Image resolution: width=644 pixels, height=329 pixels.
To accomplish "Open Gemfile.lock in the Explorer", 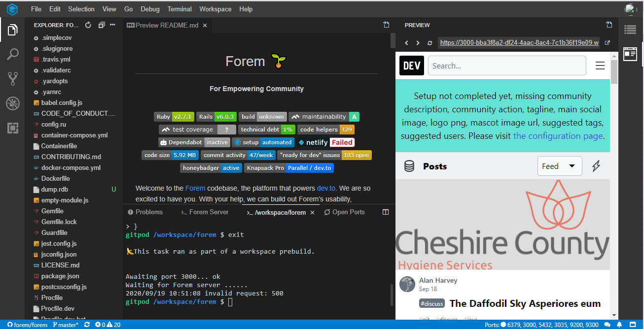I will point(59,222).
